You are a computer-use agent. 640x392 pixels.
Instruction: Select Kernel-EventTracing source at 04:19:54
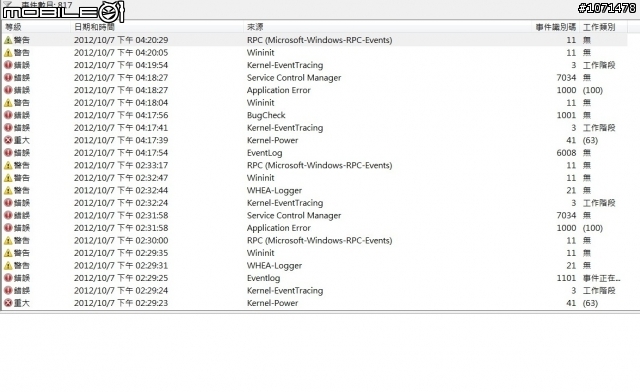coord(285,65)
